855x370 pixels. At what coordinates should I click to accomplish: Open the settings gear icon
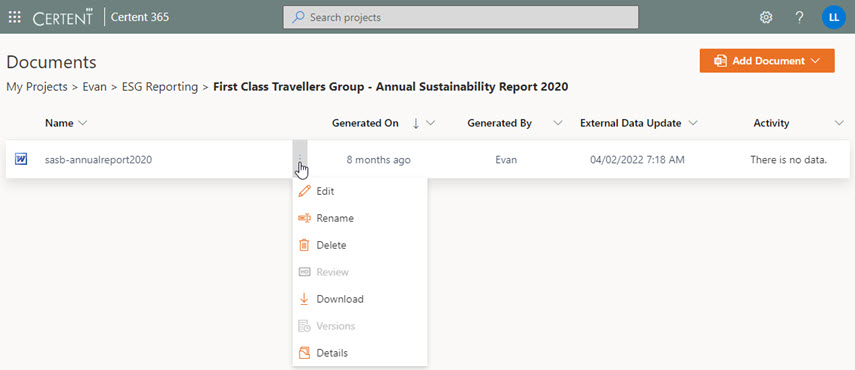[766, 17]
